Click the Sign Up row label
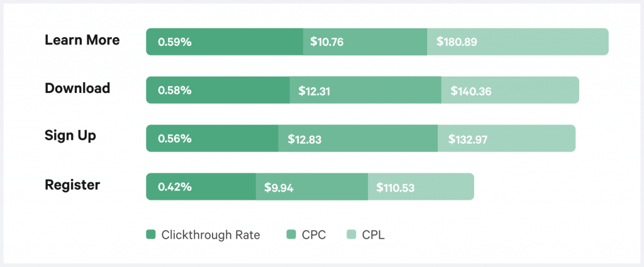 pyautogui.click(x=70, y=136)
